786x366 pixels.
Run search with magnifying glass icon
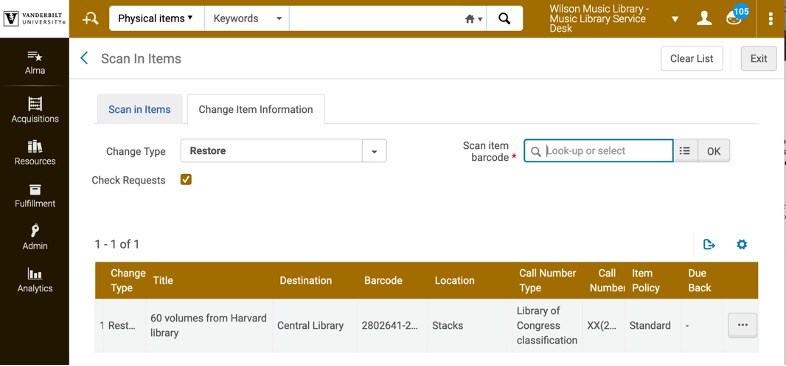504,19
